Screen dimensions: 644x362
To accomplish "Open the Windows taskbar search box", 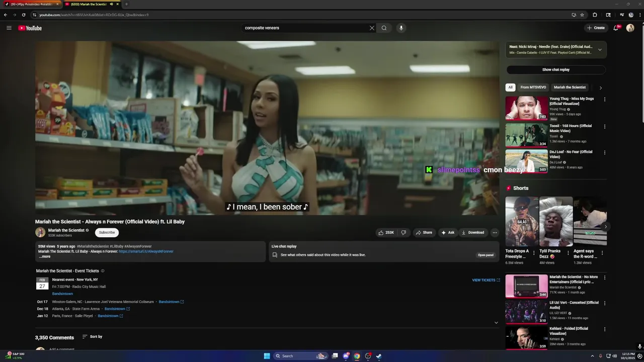I will point(301,356).
